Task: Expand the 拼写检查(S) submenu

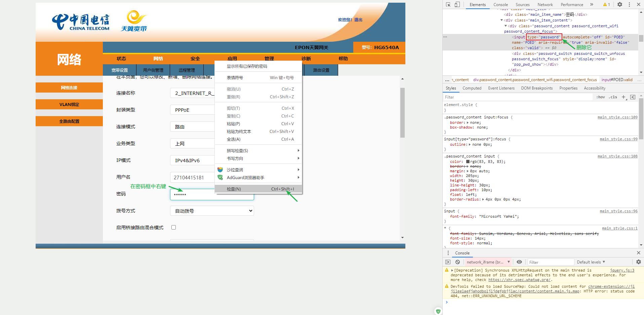Action: 258,150
